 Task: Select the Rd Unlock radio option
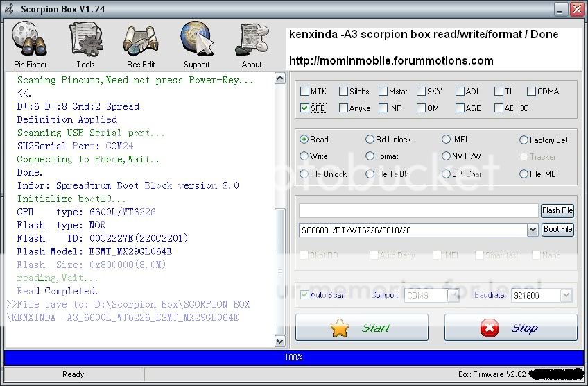pos(370,140)
